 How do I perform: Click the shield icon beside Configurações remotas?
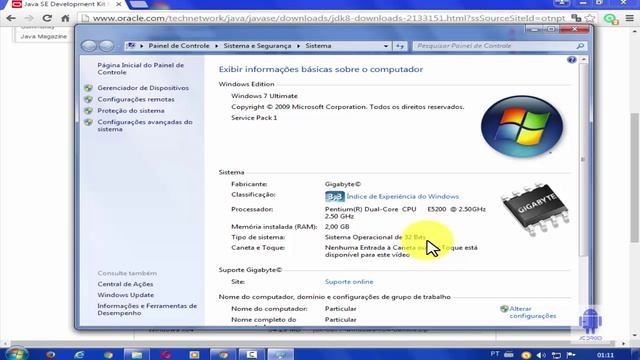tap(88, 99)
